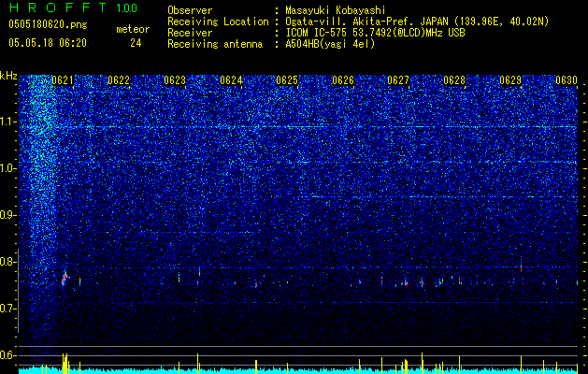Click the 0.8 kHz axis tick label
This screenshot has height=374, width=588.
point(7,262)
